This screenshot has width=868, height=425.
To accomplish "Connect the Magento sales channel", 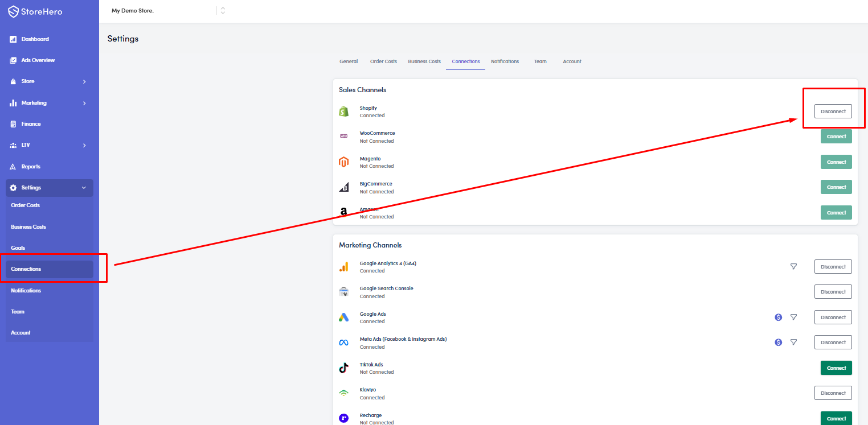I will (x=836, y=162).
